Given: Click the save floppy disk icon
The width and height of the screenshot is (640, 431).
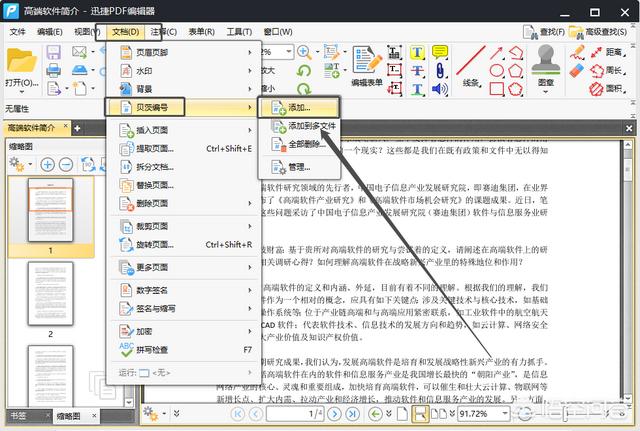Looking at the screenshot, I should (53, 51).
